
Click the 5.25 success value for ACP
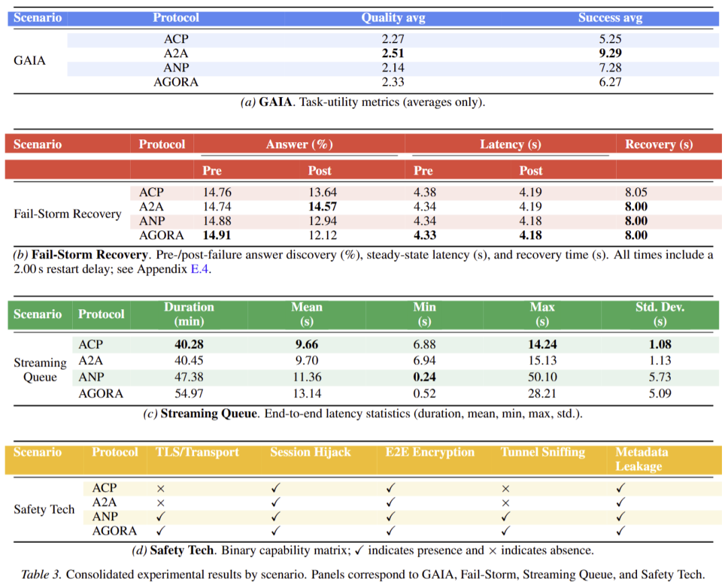(x=610, y=39)
